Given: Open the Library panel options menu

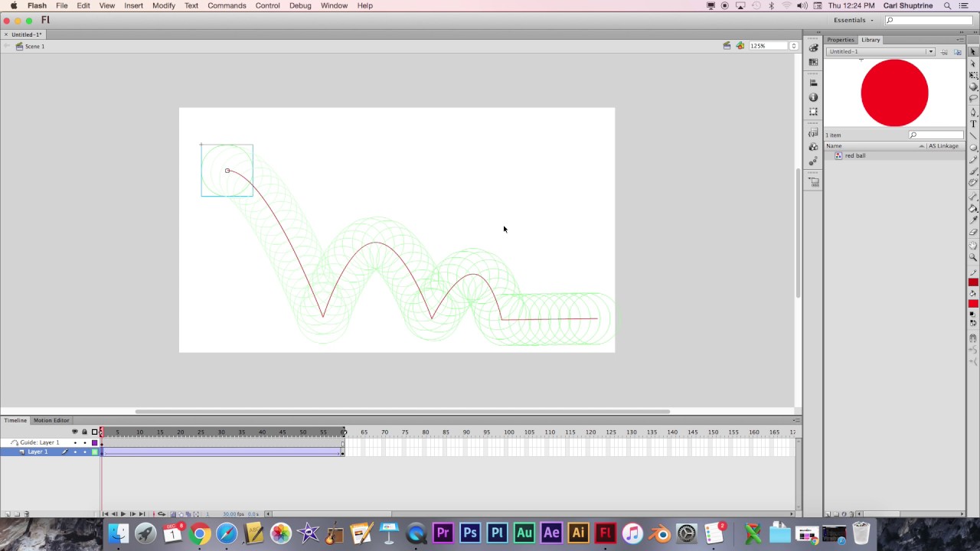Looking at the screenshot, I should click(x=960, y=40).
